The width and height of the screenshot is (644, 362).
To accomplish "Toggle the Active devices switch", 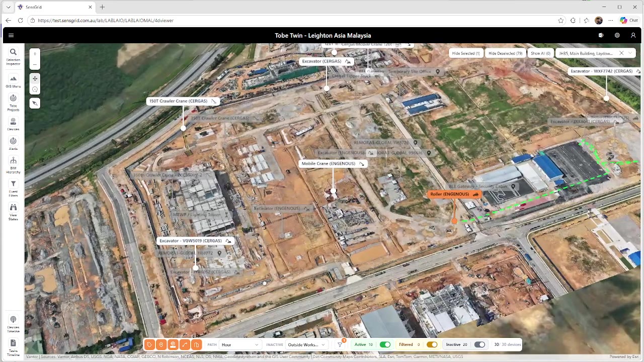I will click(385, 344).
